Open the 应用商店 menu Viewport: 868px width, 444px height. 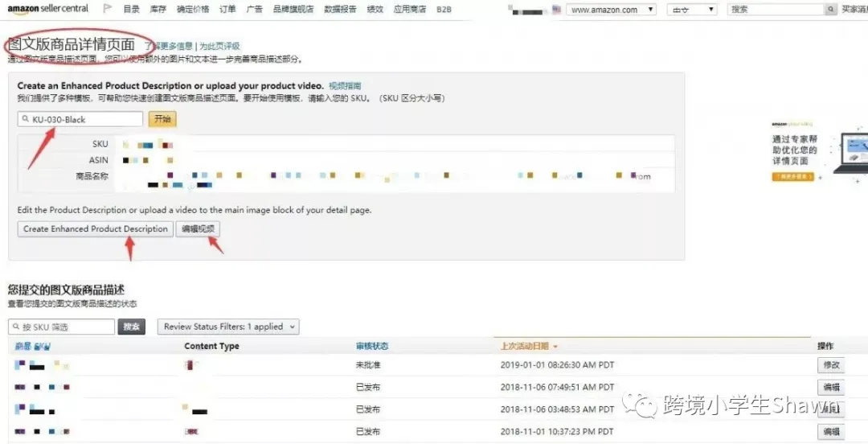[410, 10]
